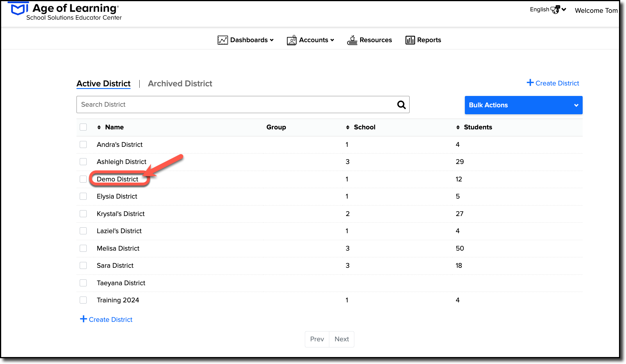Expand the Dashboards menu chevron

coord(272,40)
